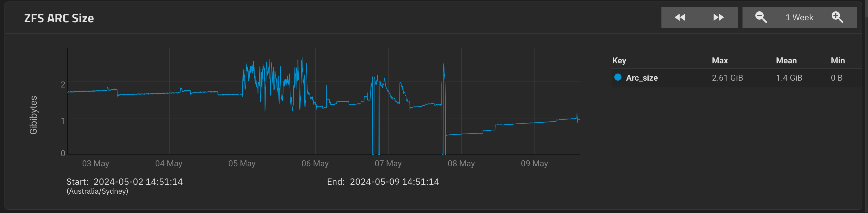Screen dimensions: 868x213
Task: Click the ZFS ARC Size title
Action: click(x=59, y=18)
